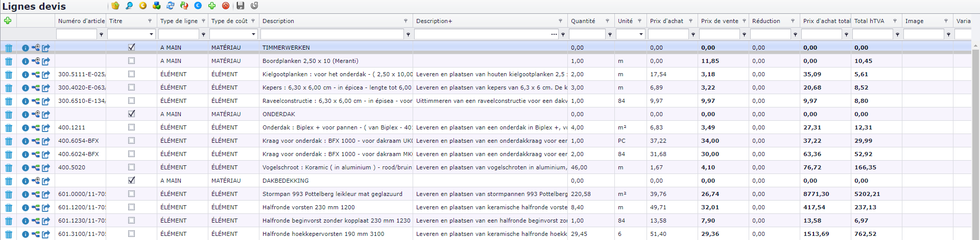Click the red forbidden sign icon
The image size is (980, 240).
pos(226,6)
